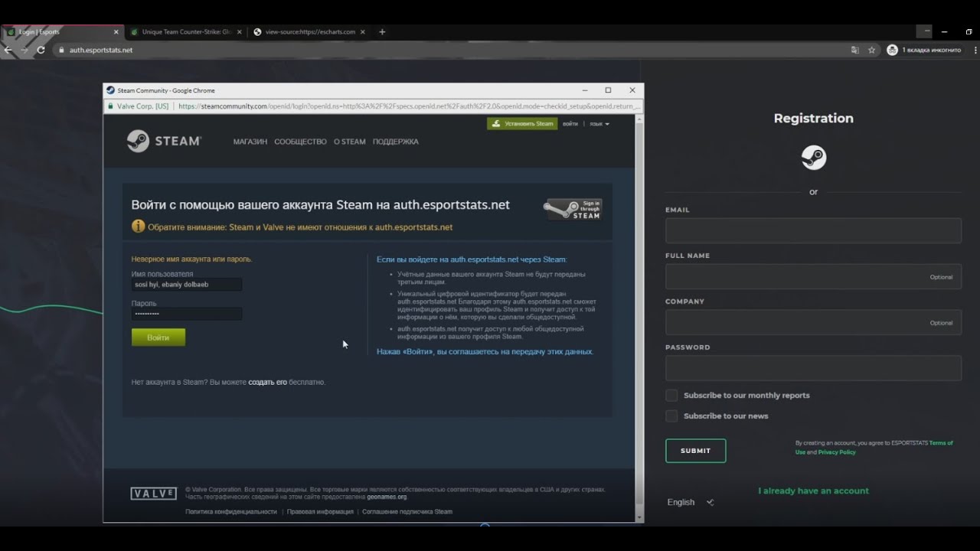Click the Valve logo in footer
The image size is (980, 551).
coord(153,494)
